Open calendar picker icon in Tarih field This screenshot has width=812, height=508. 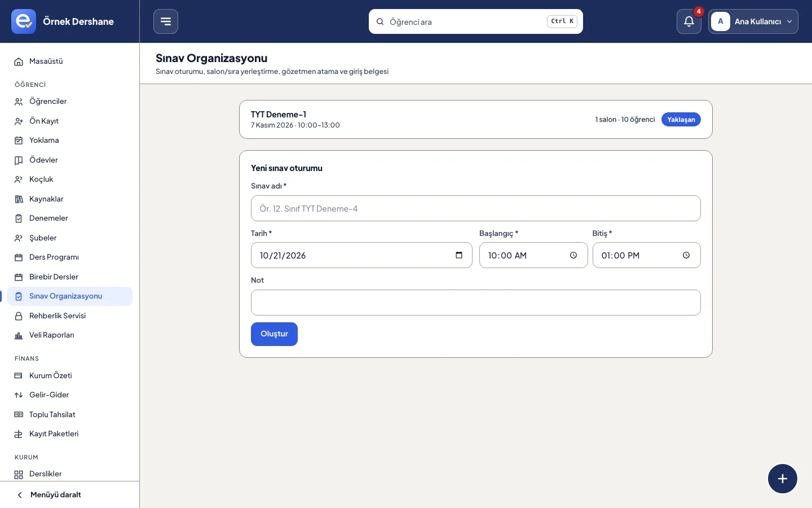pos(459,255)
